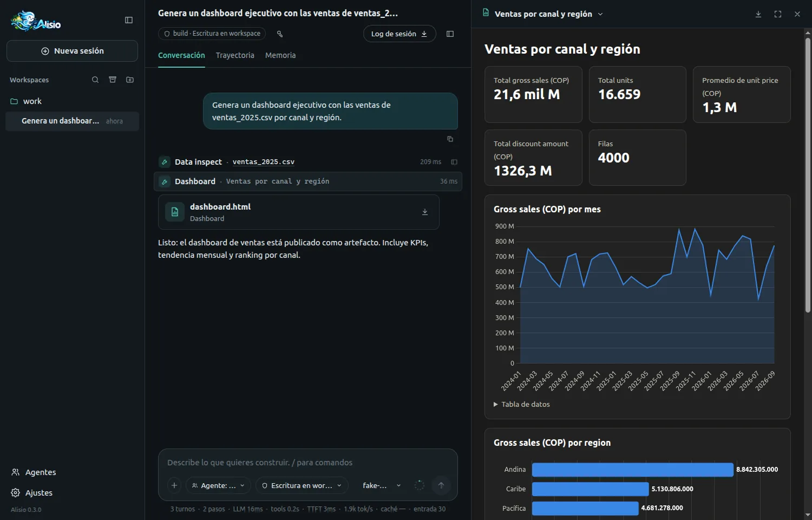This screenshot has width=812, height=520.
Task: Open the artifact title dropdown chevron
Action: pos(600,14)
